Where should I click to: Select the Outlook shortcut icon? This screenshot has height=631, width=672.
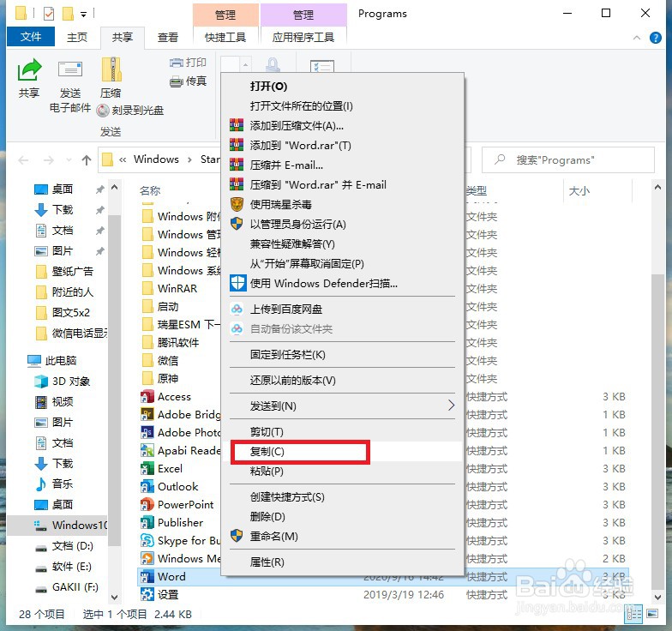(147, 487)
